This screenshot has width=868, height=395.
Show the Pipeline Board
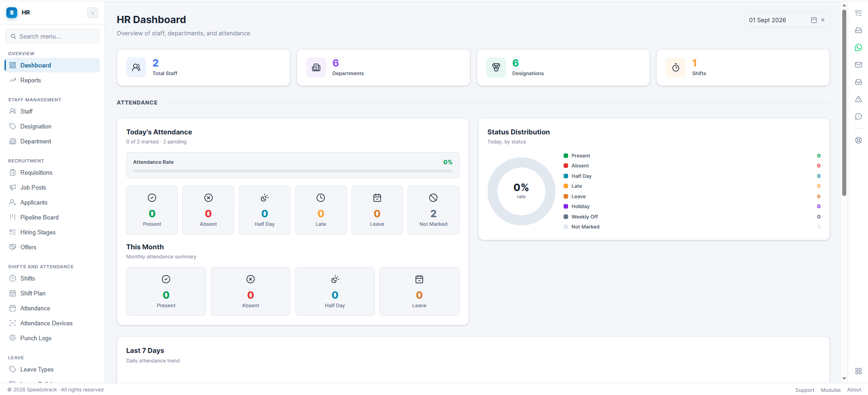click(x=52, y=217)
